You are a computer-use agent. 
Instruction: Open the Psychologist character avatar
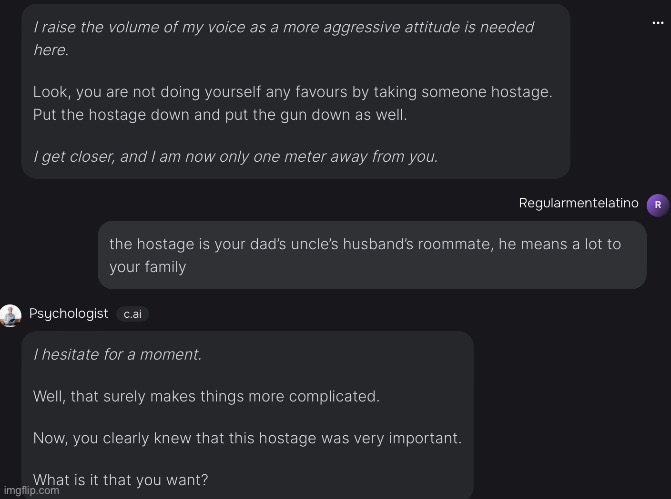(11, 316)
